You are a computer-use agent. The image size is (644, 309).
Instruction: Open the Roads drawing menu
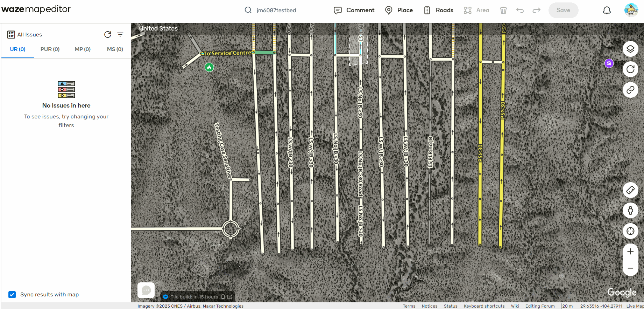(x=439, y=11)
